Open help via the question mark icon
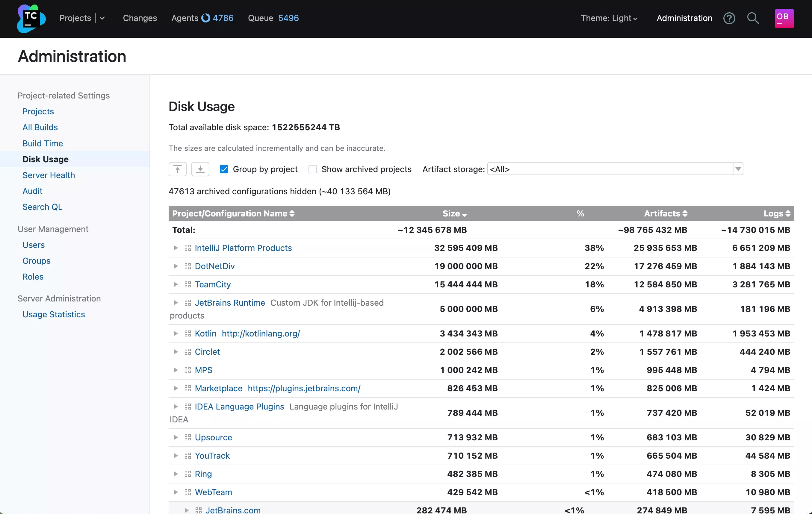The width and height of the screenshot is (812, 514). click(729, 18)
